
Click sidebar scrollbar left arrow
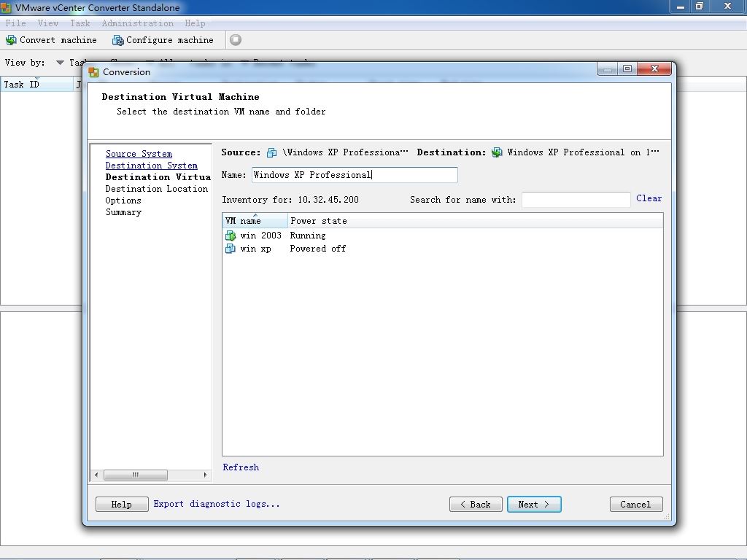tap(97, 475)
